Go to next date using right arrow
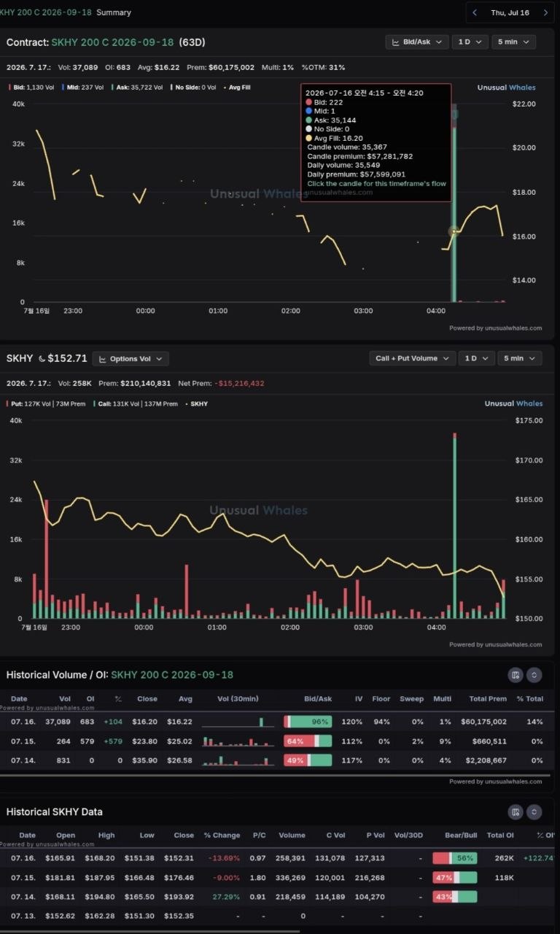The image size is (560, 934). pyautogui.click(x=546, y=12)
